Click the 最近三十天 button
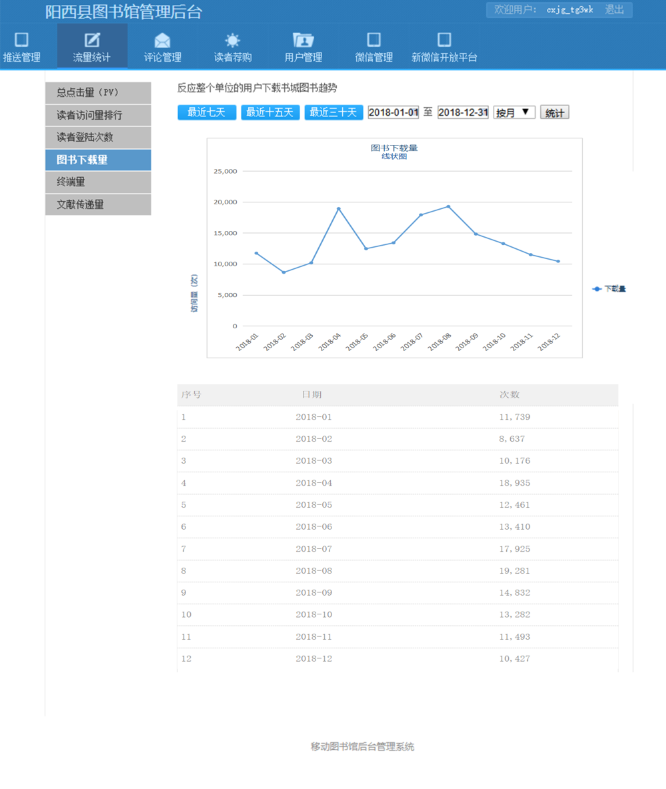 (334, 112)
